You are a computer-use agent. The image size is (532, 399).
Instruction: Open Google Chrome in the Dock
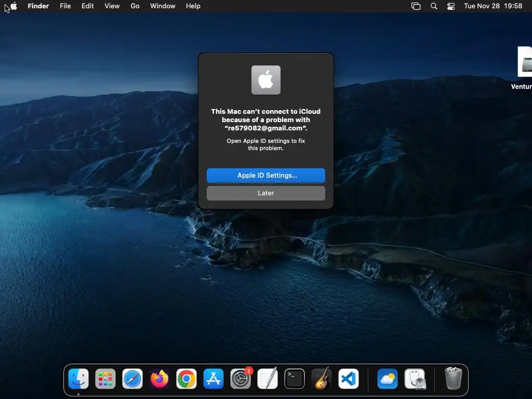(x=187, y=378)
